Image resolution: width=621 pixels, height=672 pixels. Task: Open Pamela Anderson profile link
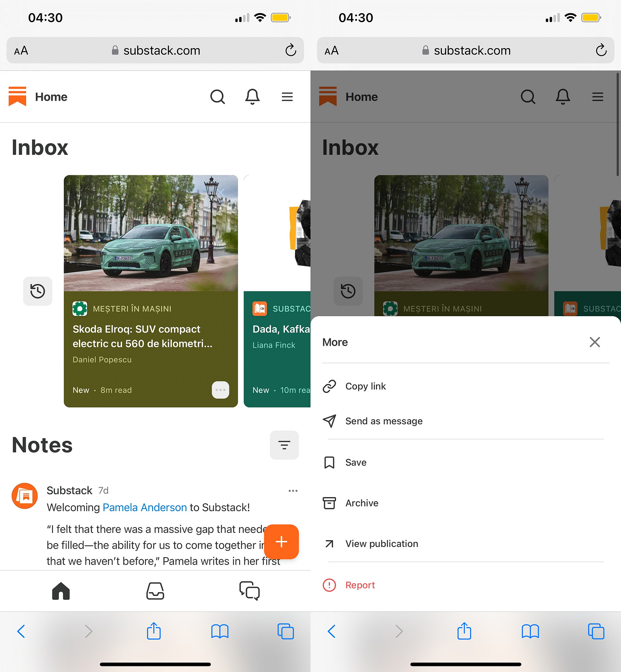tap(145, 507)
